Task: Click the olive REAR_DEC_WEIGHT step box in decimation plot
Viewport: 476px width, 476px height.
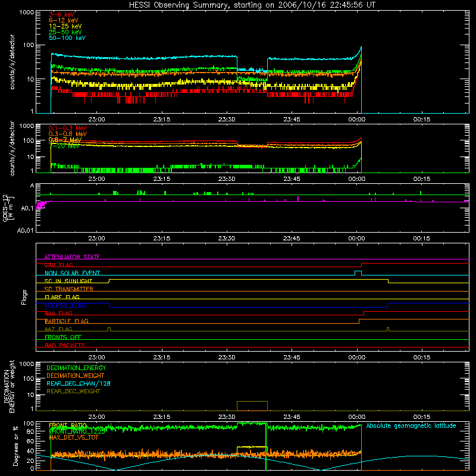Action: tap(252, 406)
